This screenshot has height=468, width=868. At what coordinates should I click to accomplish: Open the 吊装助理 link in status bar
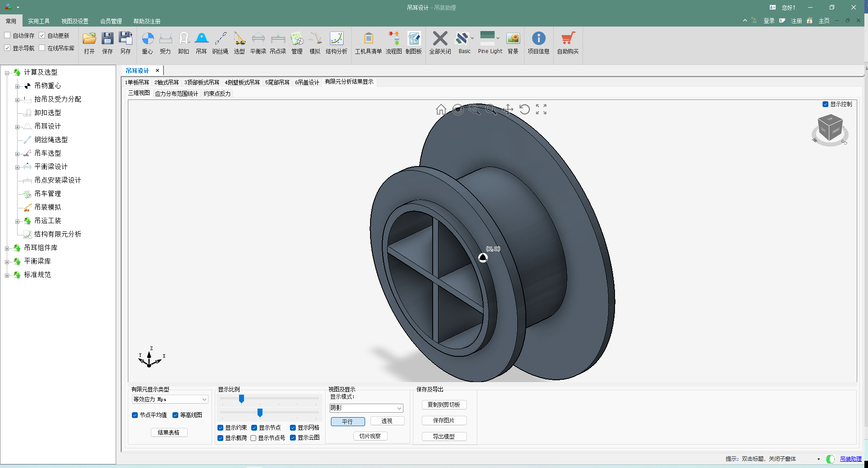850,459
